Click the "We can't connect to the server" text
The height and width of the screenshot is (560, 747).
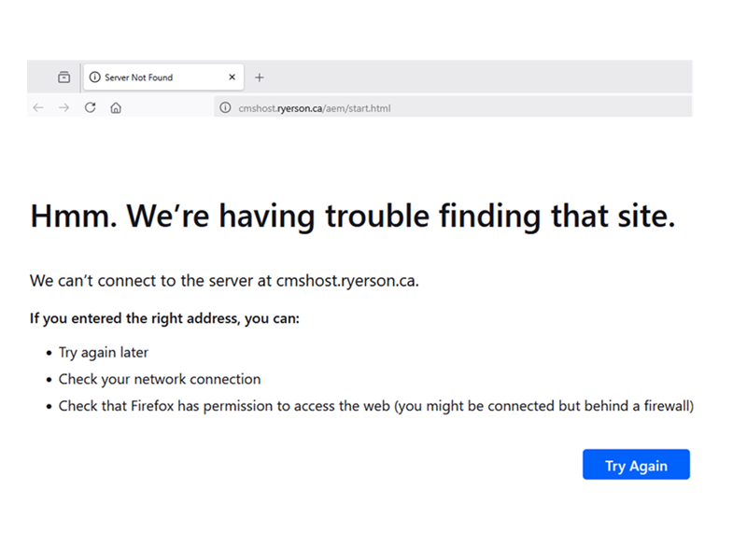pyautogui.click(x=224, y=280)
